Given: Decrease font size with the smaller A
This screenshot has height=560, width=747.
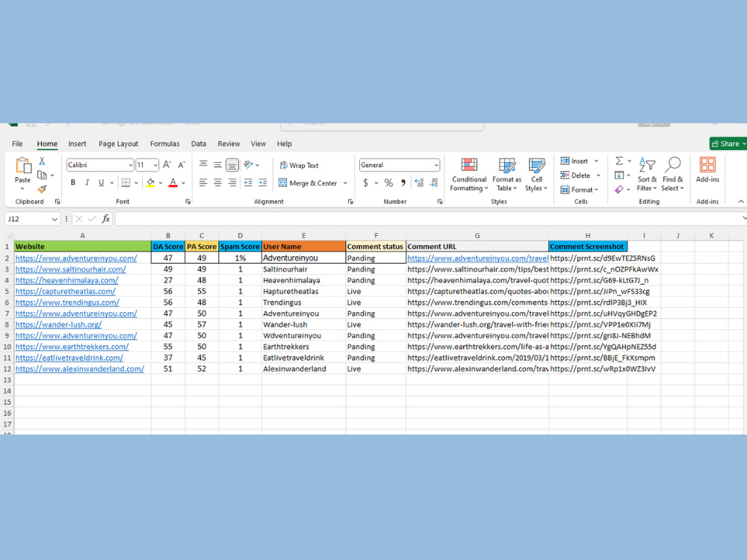Looking at the screenshot, I should click(182, 165).
